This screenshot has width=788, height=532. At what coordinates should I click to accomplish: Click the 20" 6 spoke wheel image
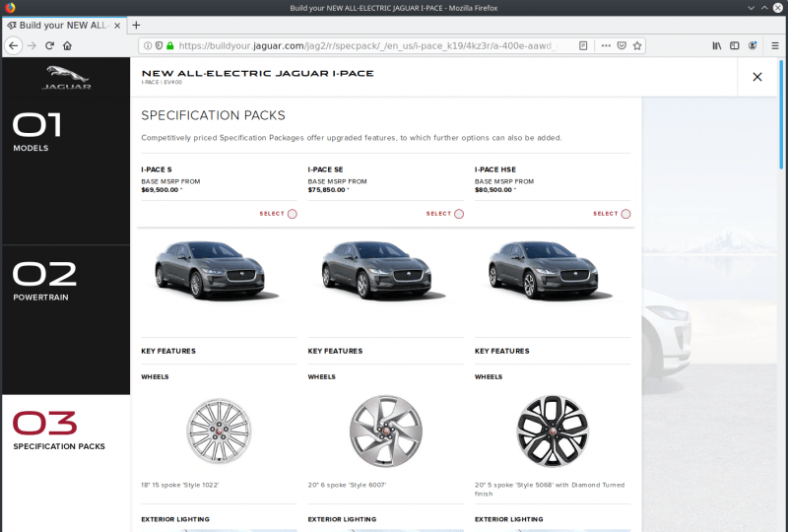[386, 431]
